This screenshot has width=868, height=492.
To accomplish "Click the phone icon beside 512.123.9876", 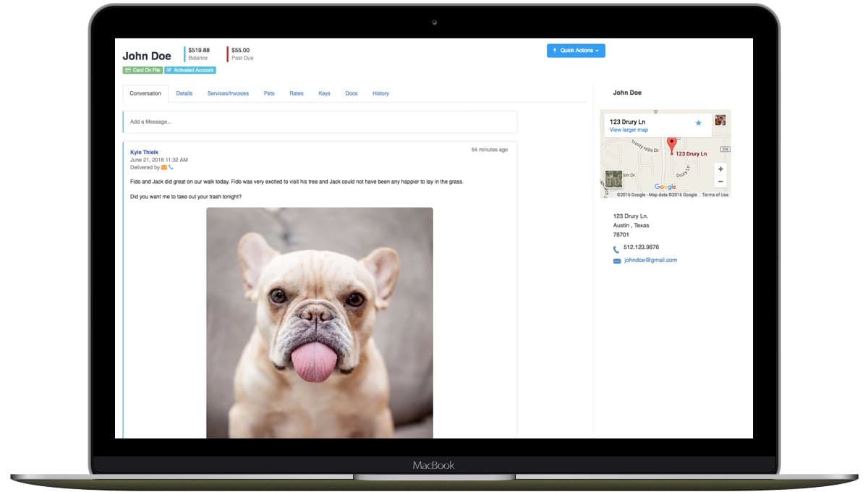I will point(616,248).
